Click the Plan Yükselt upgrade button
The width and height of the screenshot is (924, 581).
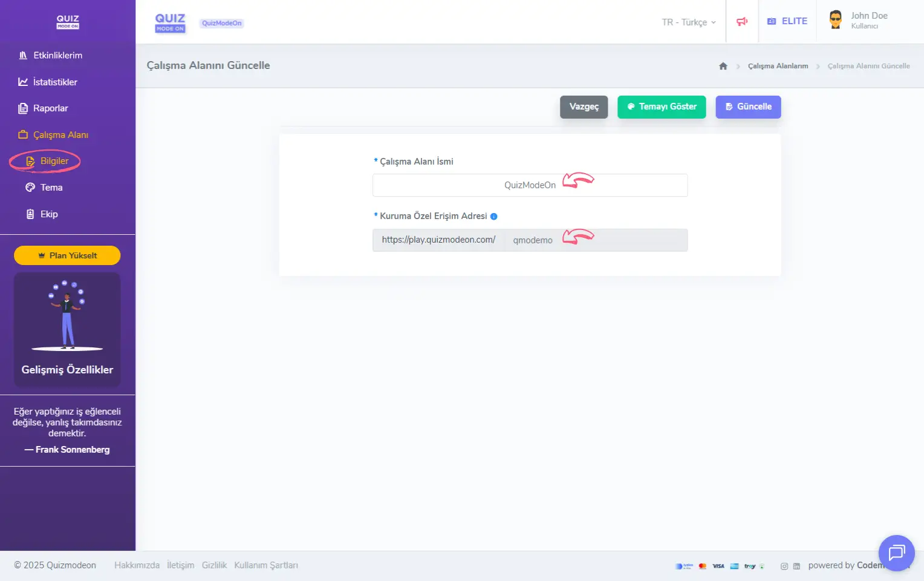tap(67, 255)
